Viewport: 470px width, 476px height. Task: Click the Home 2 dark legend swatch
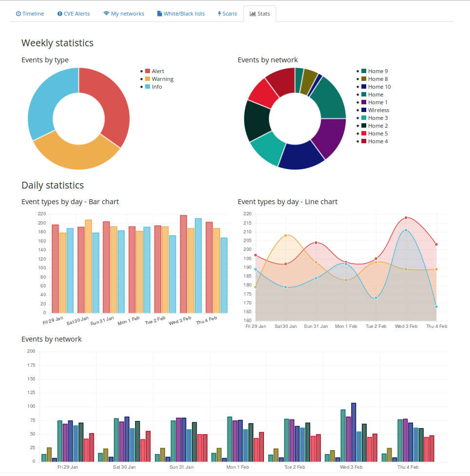pos(364,126)
